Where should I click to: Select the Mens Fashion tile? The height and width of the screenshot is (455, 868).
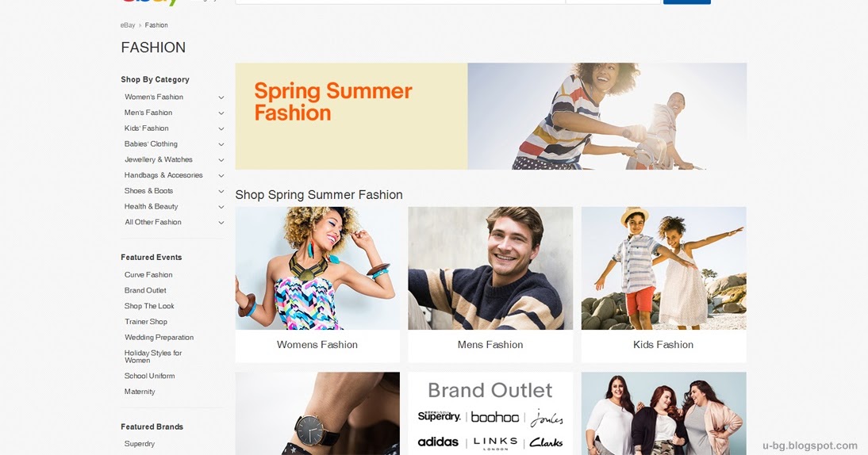tap(490, 285)
